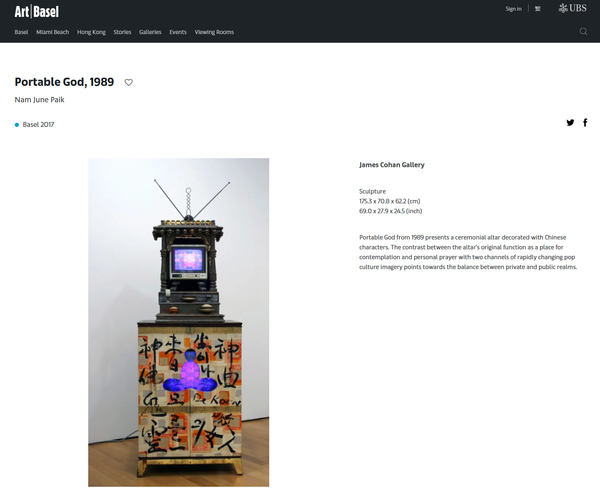The width and height of the screenshot is (600, 502).
Task: Open the Miami Beach menu item
Action: pyautogui.click(x=51, y=32)
